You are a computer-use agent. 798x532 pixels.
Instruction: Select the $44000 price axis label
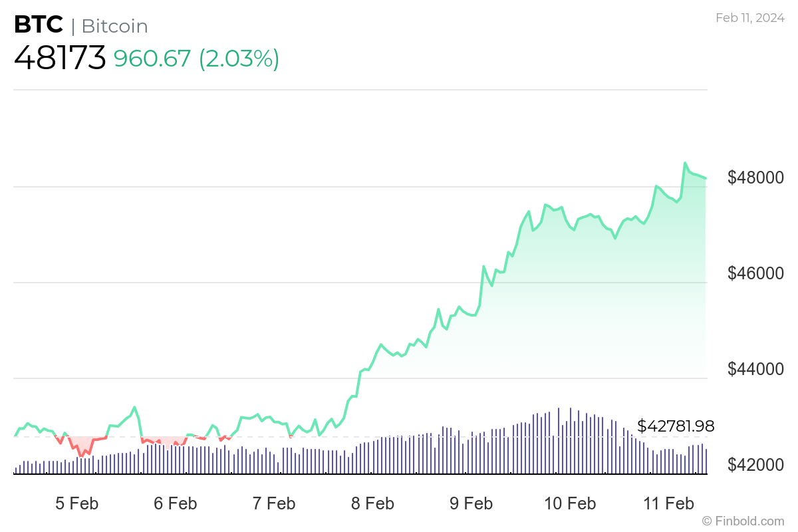point(755,370)
